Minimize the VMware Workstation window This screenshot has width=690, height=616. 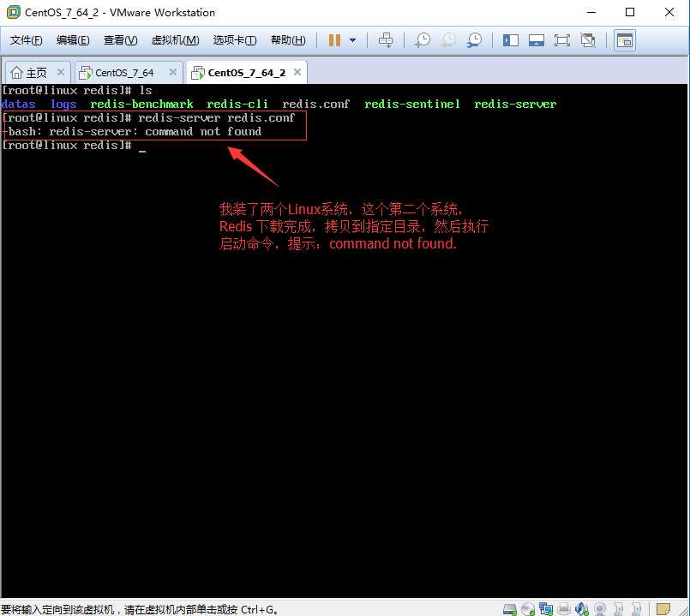point(591,12)
